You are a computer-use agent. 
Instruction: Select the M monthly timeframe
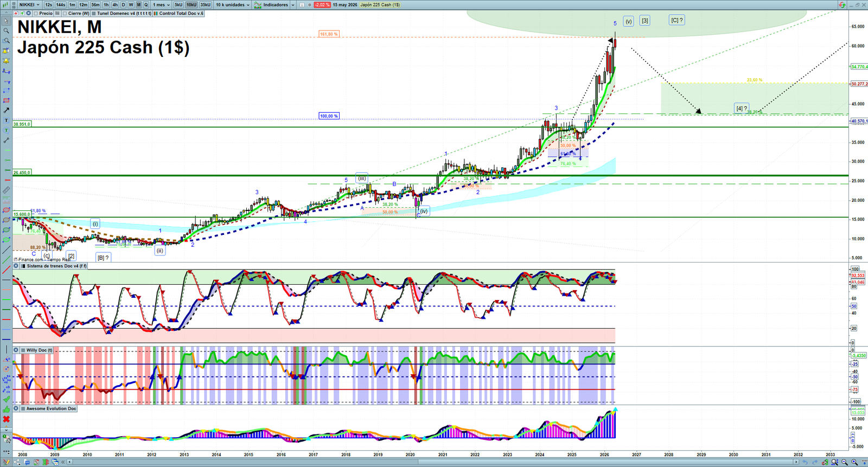139,5
